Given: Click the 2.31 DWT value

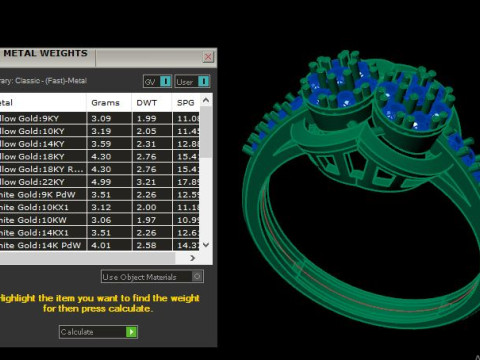Looking at the screenshot, I should tap(146, 144).
